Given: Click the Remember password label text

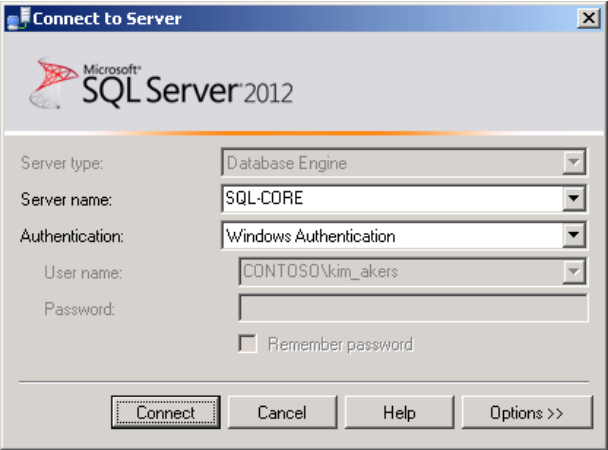Looking at the screenshot, I should pos(341,345).
